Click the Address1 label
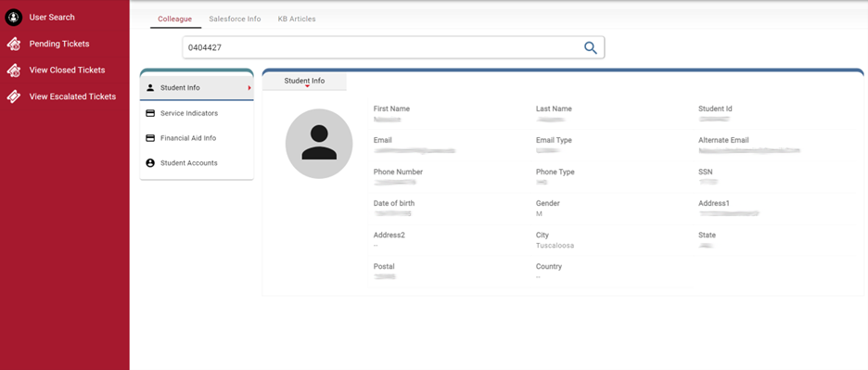 (714, 203)
